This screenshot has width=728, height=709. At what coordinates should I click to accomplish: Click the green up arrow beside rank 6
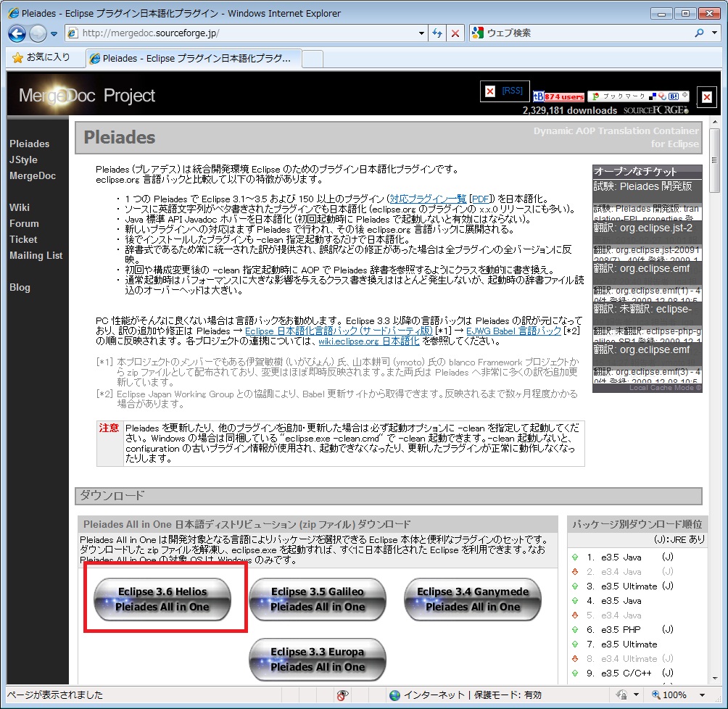[575, 629]
